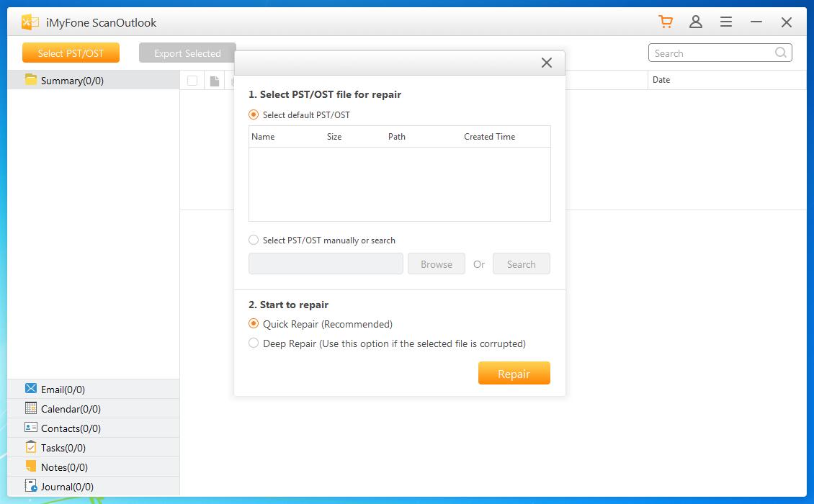This screenshot has height=504, width=814.
Task: Open the shopping cart purchase icon
Action: pyautogui.click(x=666, y=22)
